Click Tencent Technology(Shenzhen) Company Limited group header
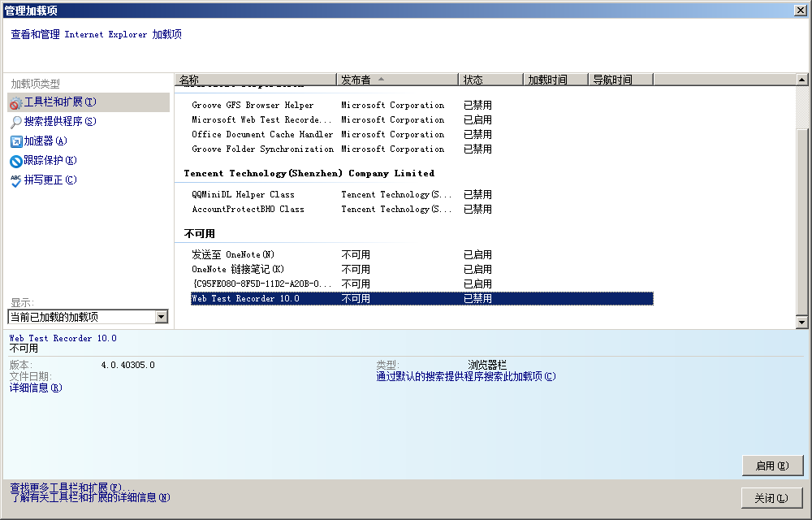Screen dimensions: 812x520 point(309,174)
